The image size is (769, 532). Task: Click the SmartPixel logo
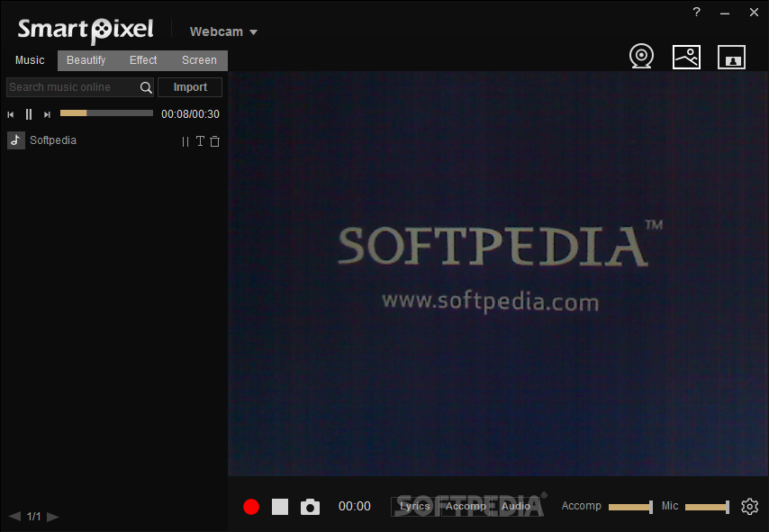(x=86, y=31)
